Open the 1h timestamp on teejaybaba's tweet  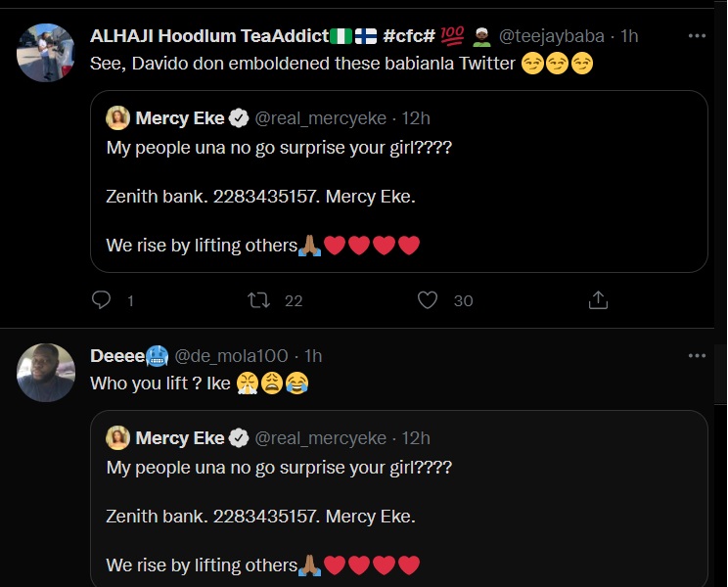pyautogui.click(x=629, y=36)
